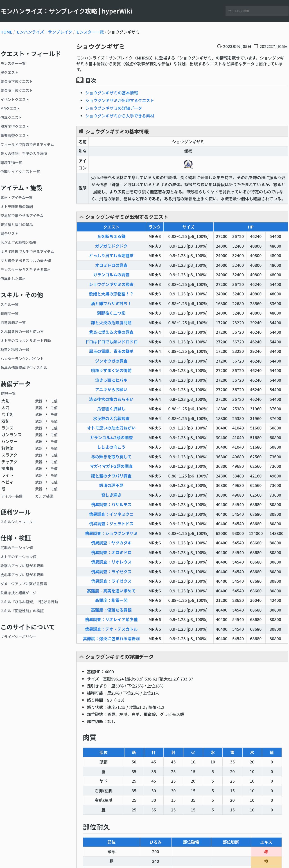
Task: Open quest 水没林の大合戦調査
Action: (x=111, y=418)
